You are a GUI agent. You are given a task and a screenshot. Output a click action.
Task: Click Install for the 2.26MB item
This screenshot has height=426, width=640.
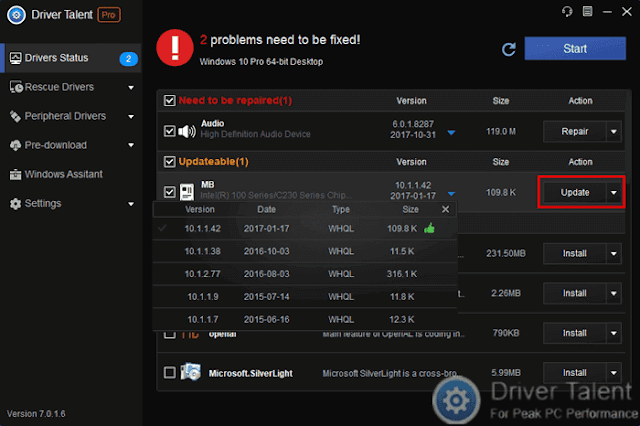click(x=574, y=293)
